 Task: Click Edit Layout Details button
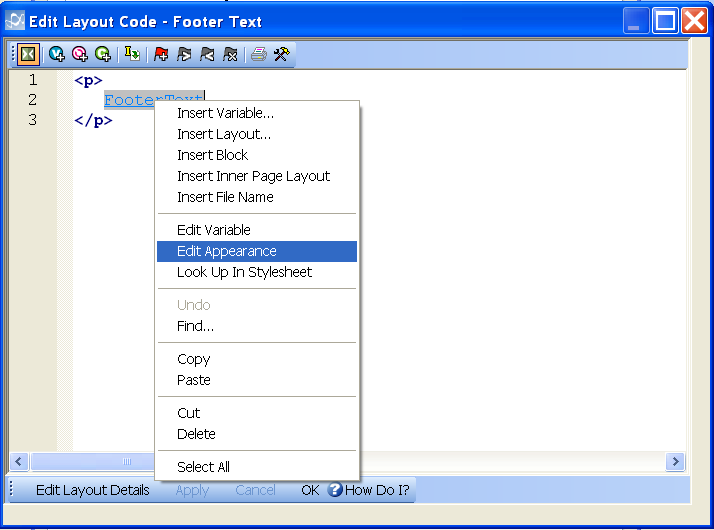(x=92, y=490)
